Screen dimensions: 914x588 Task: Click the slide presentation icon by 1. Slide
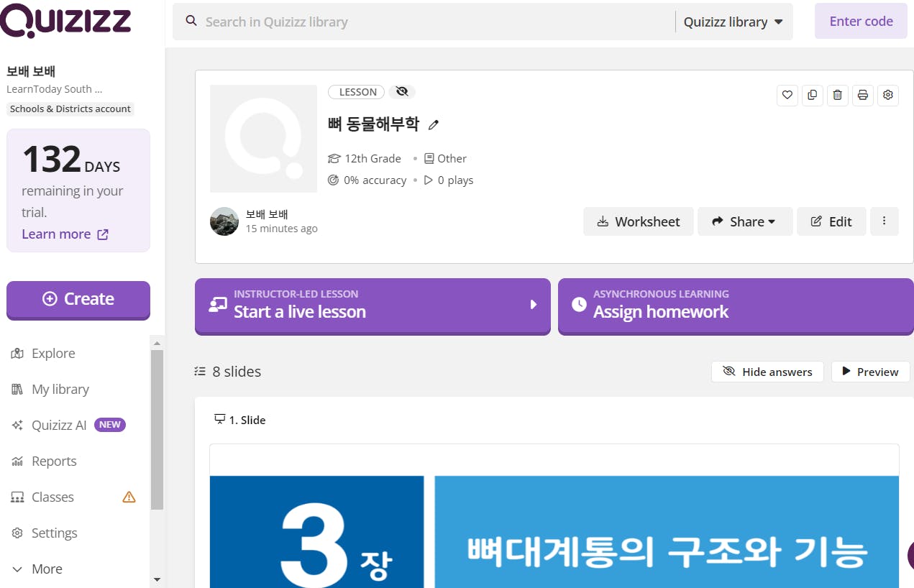(x=220, y=420)
